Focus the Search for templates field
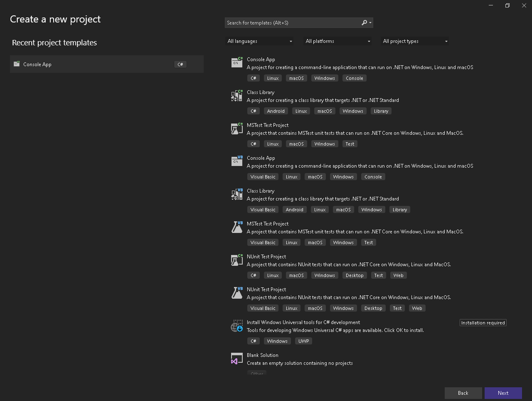The height and width of the screenshot is (401, 532). (x=293, y=23)
